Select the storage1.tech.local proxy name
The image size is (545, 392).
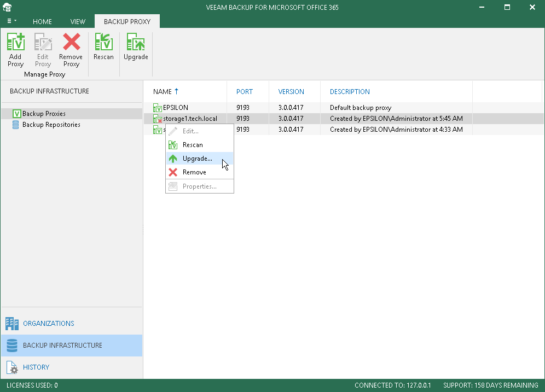coord(190,119)
